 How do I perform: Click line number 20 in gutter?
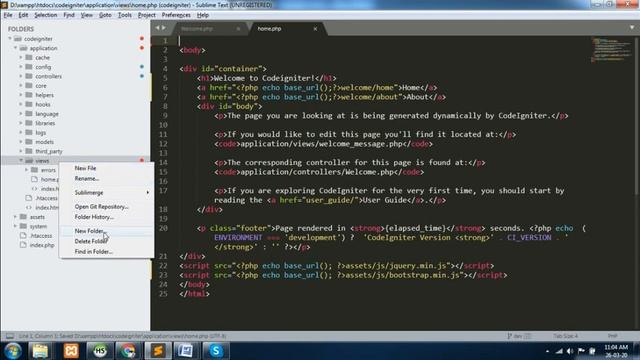pos(163,228)
